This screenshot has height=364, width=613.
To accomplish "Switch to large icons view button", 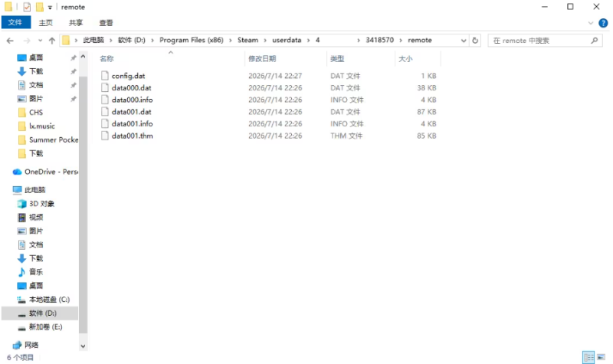I will (x=601, y=357).
